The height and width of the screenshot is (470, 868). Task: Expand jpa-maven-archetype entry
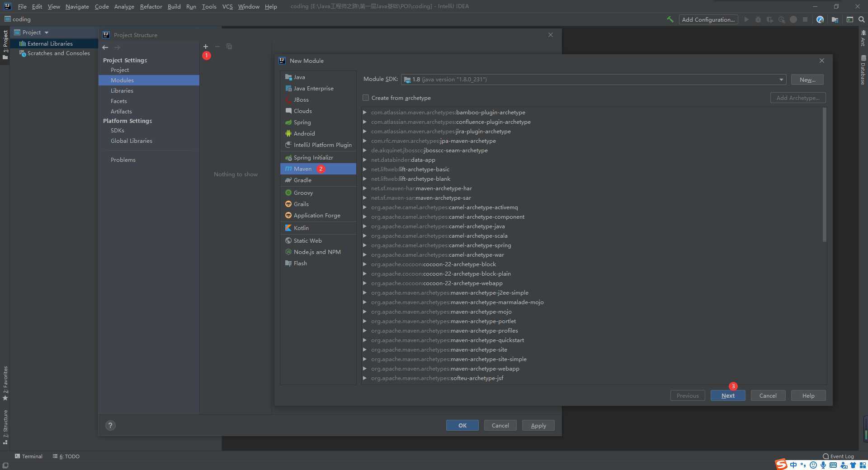coord(365,141)
